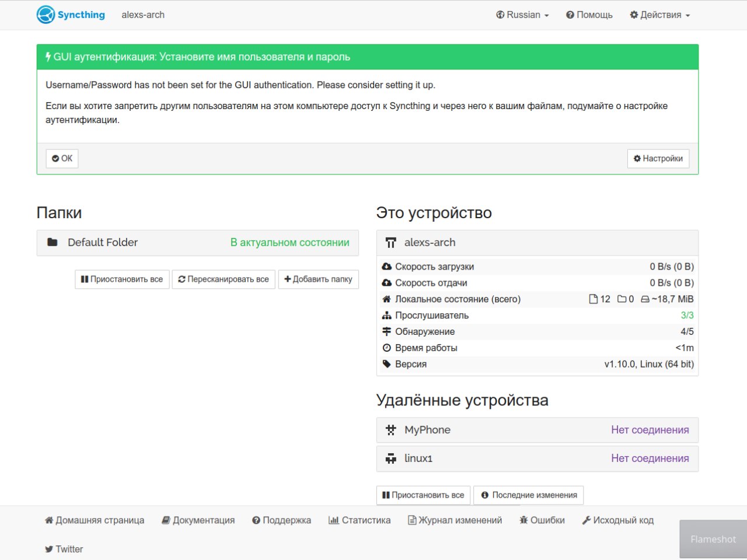Viewport: 747px width, 560px height.
Task: Open the Действия actions dropdown
Action: tap(660, 15)
